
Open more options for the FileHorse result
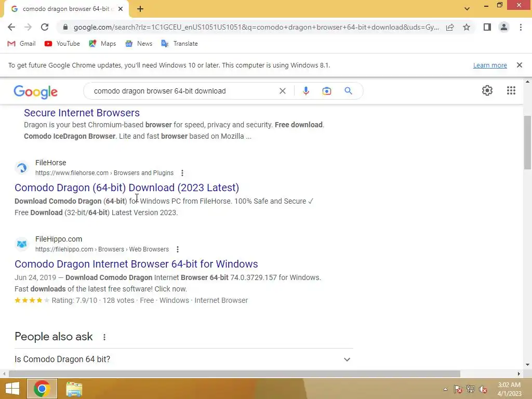coord(182,173)
